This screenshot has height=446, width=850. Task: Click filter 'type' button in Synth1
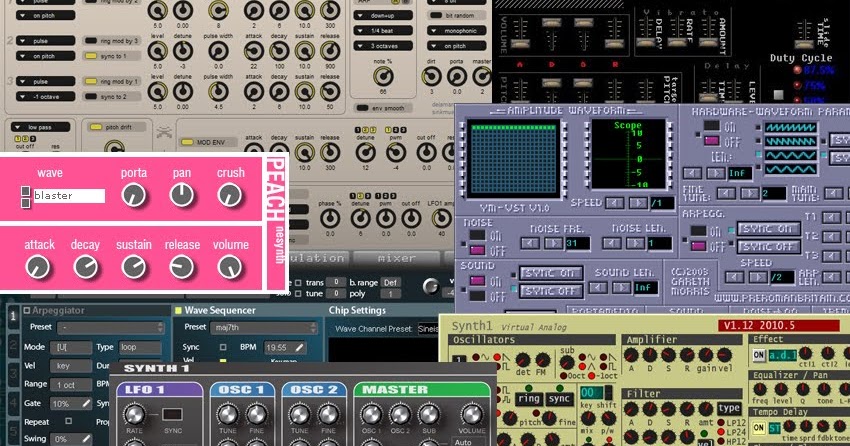729,408
